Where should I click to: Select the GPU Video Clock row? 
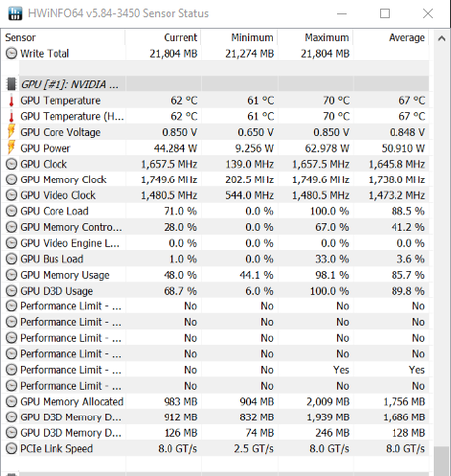point(217,195)
